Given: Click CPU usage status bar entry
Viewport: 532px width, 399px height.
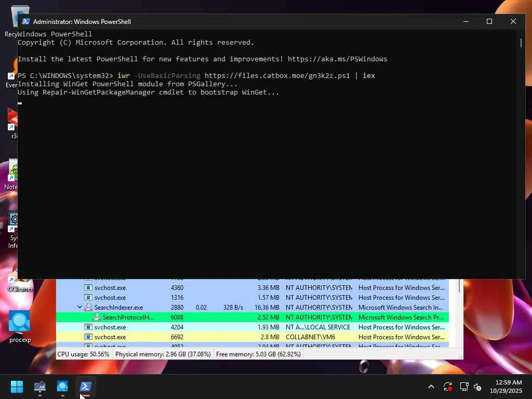Looking at the screenshot, I should coord(84,354).
